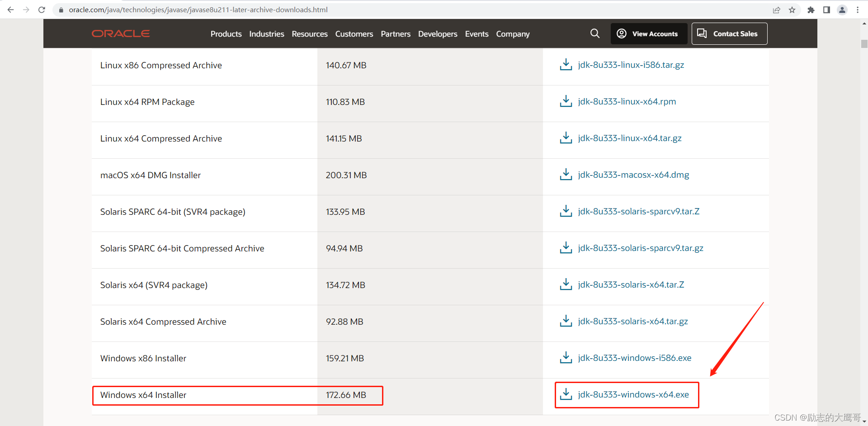This screenshot has height=426, width=868.
Task: Download jdk-8u333-solaris-sparcv9.tar.Z link
Action: pos(639,211)
